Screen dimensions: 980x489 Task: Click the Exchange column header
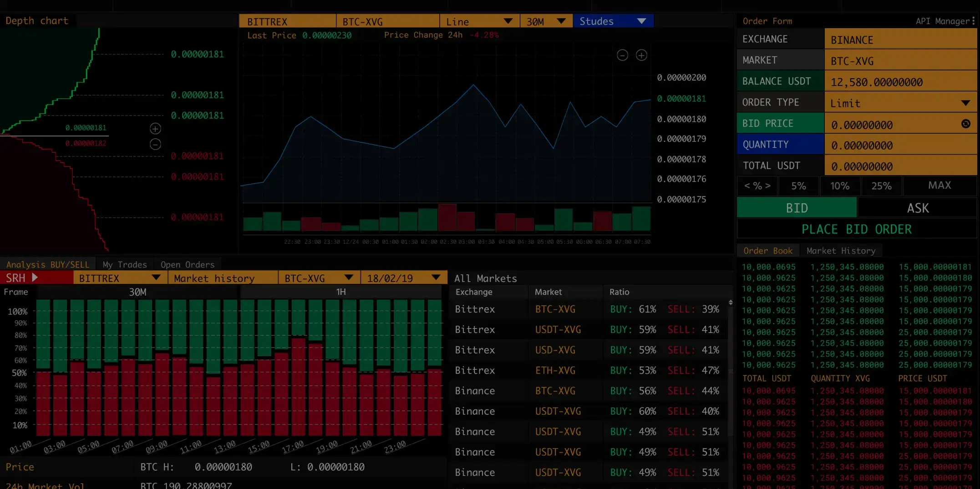pos(473,292)
